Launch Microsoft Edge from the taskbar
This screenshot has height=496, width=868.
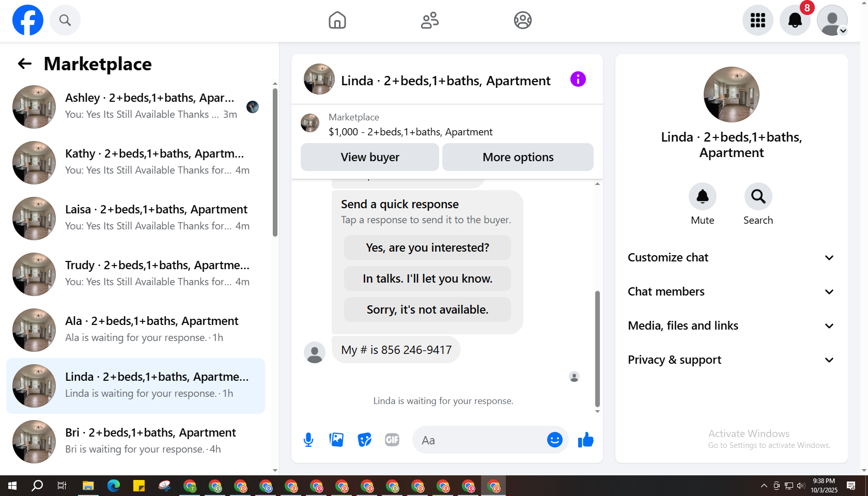tap(114, 486)
